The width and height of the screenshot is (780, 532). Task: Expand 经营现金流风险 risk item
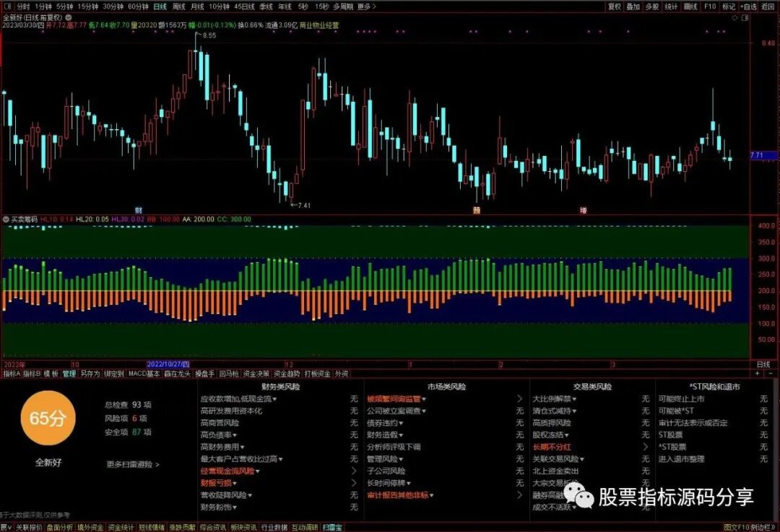(x=230, y=471)
